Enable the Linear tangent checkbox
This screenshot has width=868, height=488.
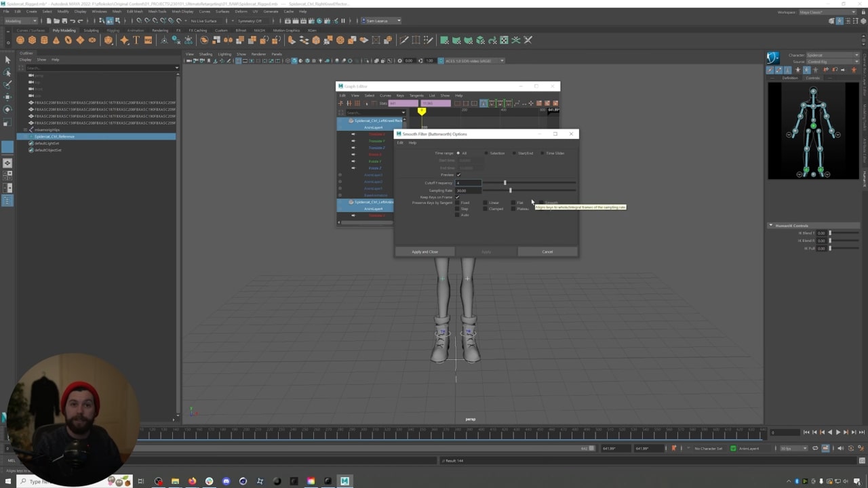pos(486,203)
